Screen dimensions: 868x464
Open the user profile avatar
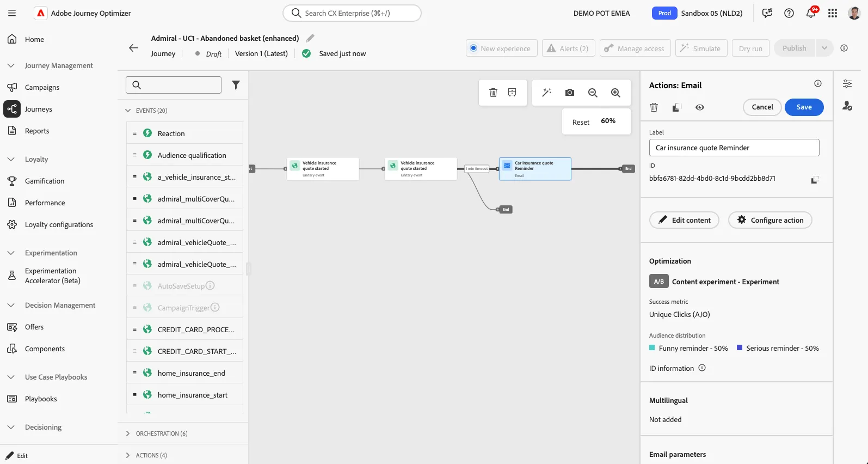click(854, 13)
